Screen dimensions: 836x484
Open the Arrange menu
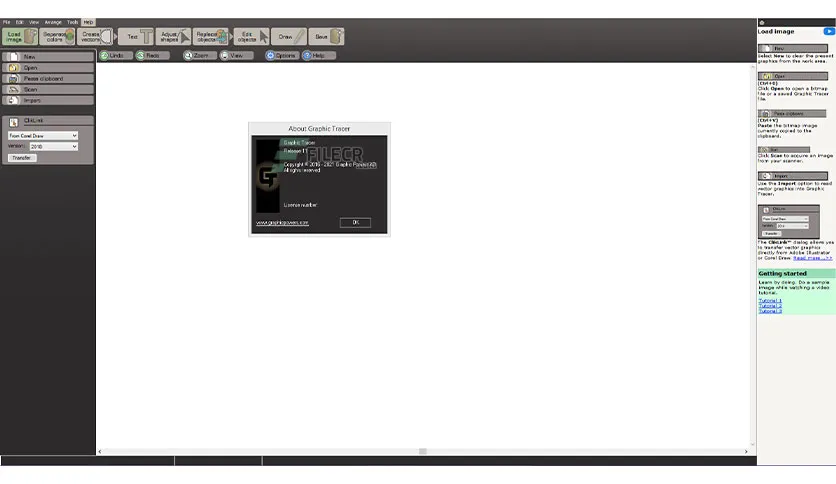tap(53, 22)
